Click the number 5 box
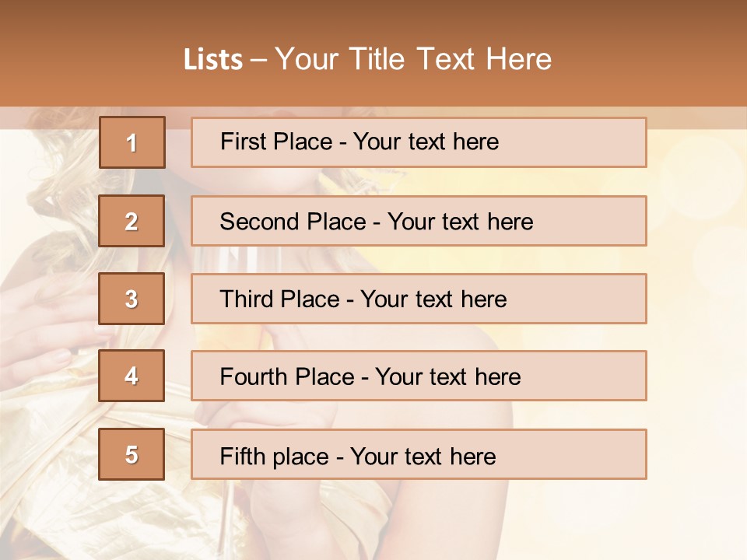 point(132,454)
